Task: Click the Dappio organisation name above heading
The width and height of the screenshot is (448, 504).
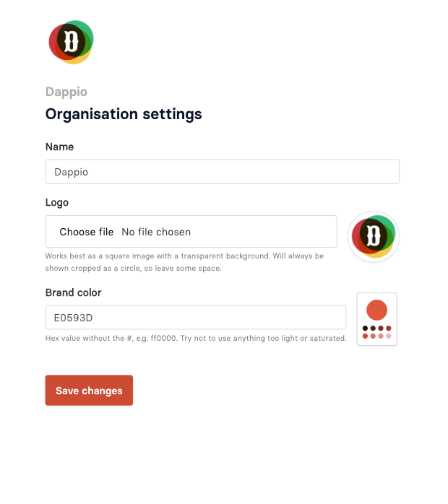Action: (66, 92)
